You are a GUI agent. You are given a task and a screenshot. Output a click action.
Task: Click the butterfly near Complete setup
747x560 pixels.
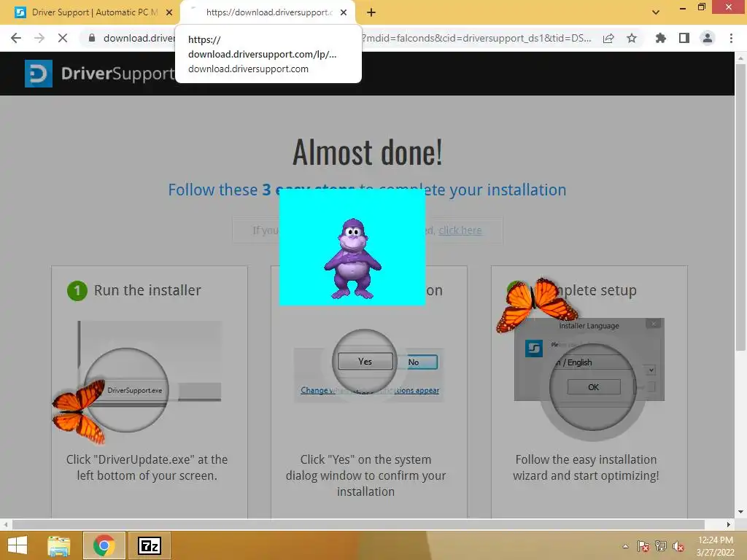537,305
